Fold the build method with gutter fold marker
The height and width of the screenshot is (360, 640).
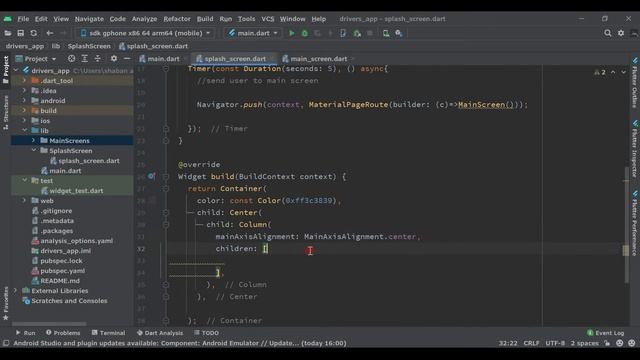click(166, 177)
